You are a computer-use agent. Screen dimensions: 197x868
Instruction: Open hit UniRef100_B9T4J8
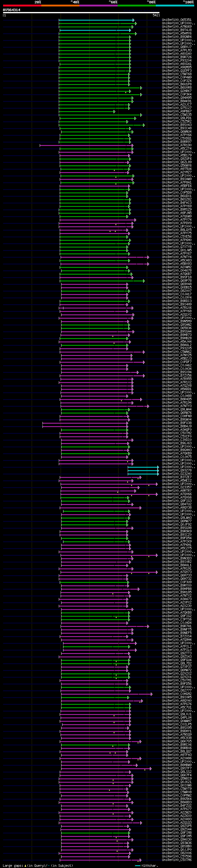coord(177,30)
